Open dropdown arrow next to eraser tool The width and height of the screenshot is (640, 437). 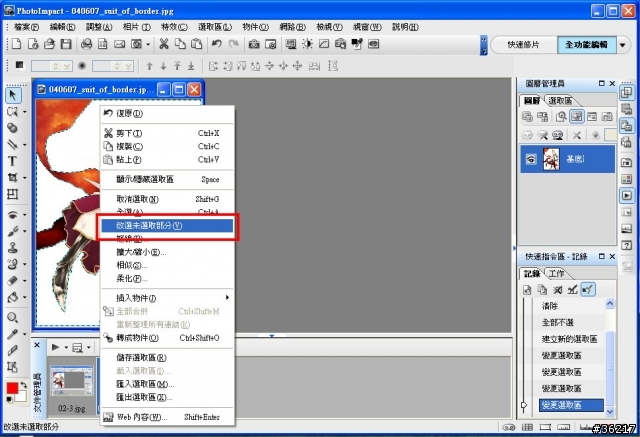[24, 281]
